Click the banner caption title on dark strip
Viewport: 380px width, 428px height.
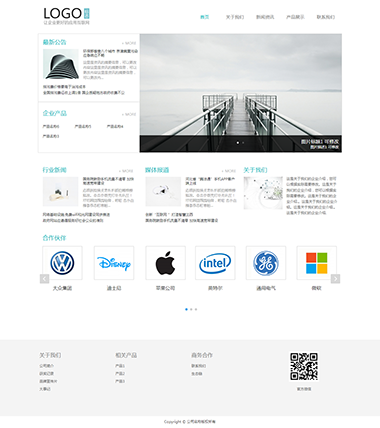click(x=320, y=142)
